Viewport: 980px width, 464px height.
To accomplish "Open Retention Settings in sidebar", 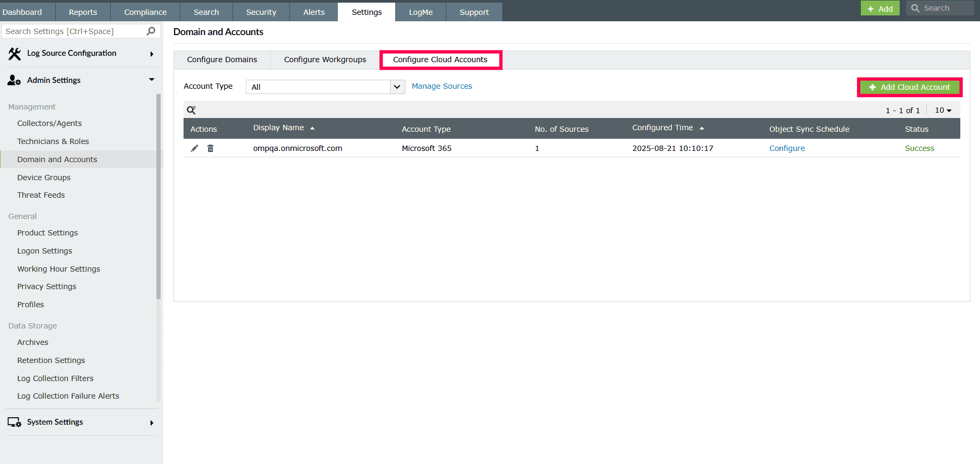I will point(51,360).
